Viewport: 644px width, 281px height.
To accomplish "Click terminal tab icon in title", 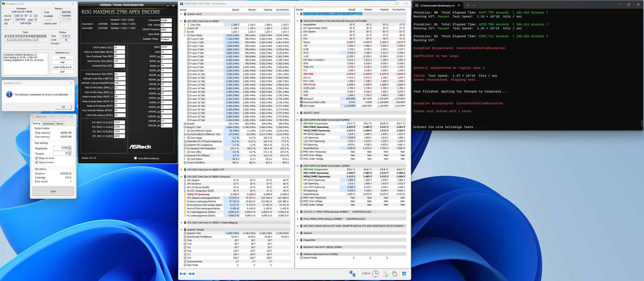I will click(x=417, y=5).
